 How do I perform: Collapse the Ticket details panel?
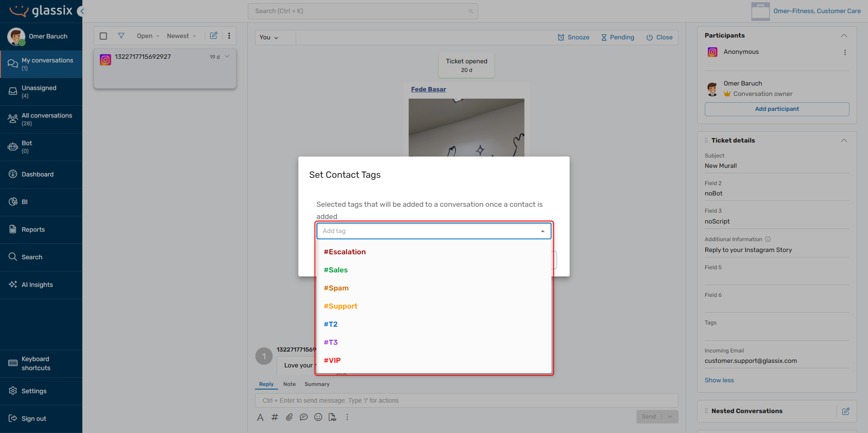pyautogui.click(x=844, y=141)
